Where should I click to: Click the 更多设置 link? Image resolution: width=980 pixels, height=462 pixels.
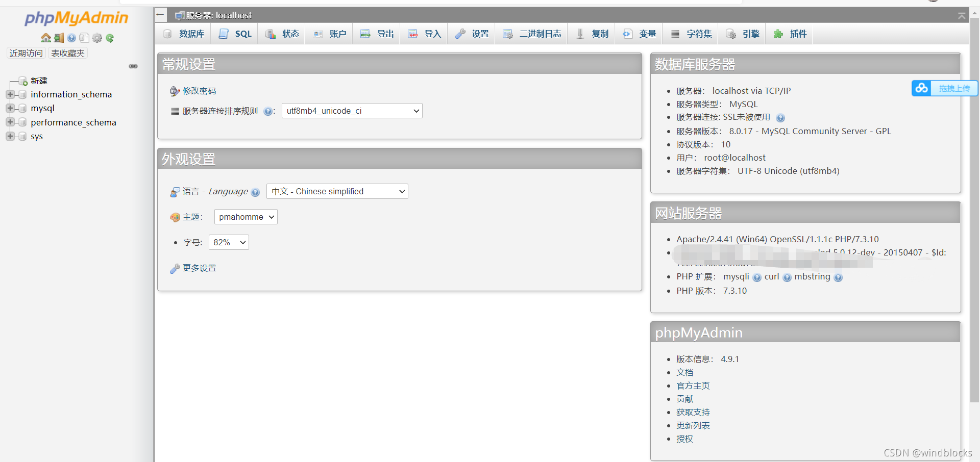199,268
